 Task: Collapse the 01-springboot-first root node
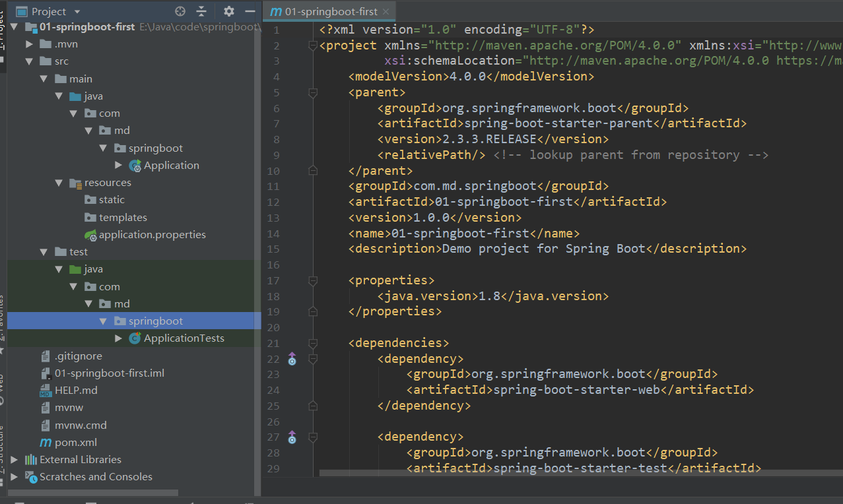(15, 27)
